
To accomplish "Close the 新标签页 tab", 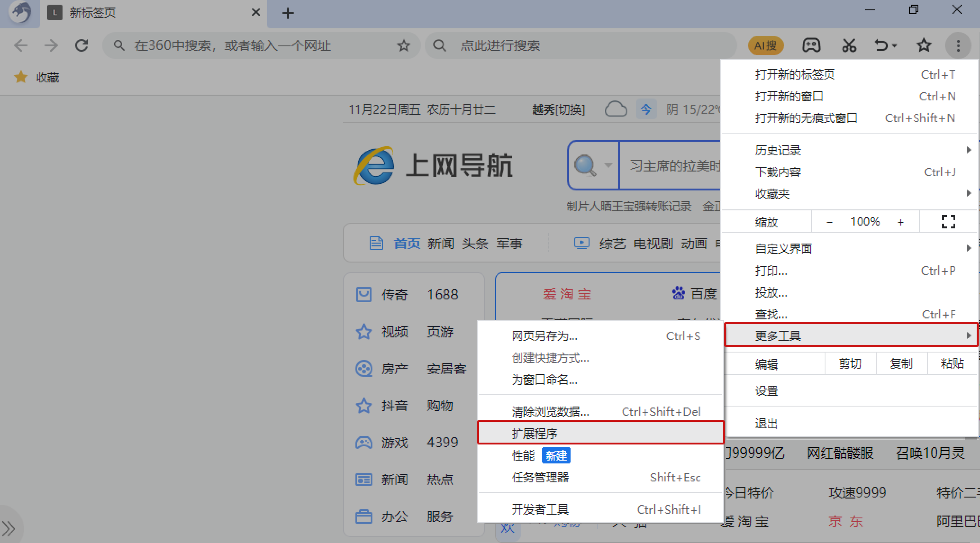I will 256,13.
